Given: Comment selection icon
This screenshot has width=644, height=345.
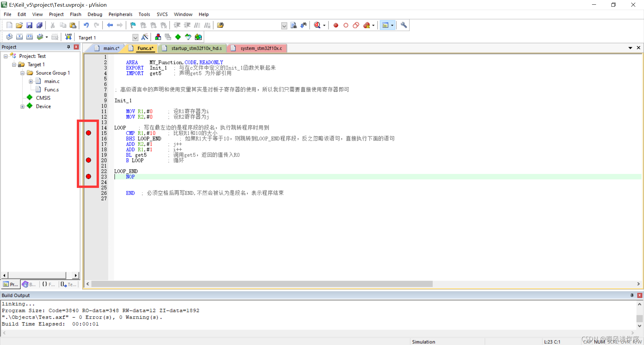Looking at the screenshot, I should pyautogui.click(x=197, y=25).
